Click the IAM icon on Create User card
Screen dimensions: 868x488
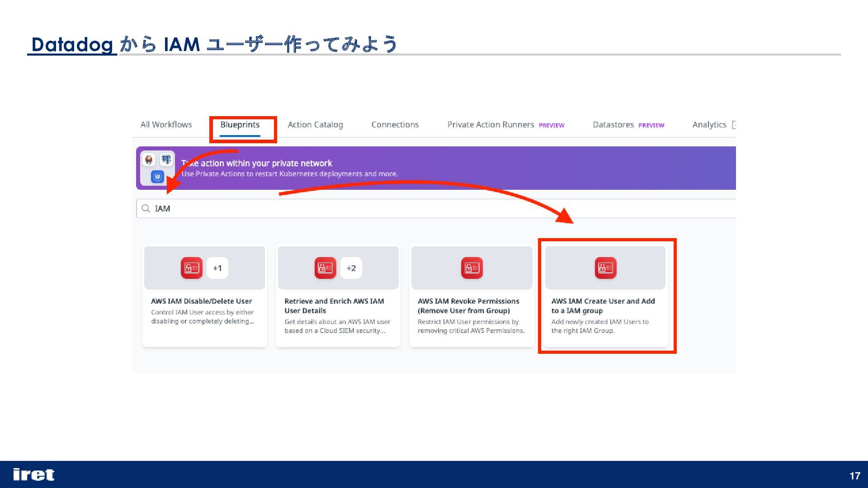tap(605, 268)
